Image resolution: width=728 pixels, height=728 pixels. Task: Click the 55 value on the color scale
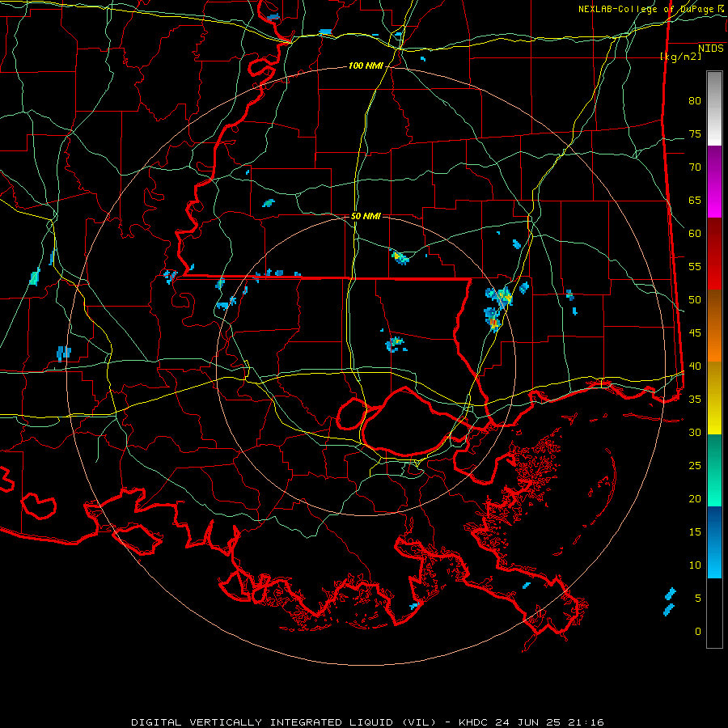tap(695, 266)
